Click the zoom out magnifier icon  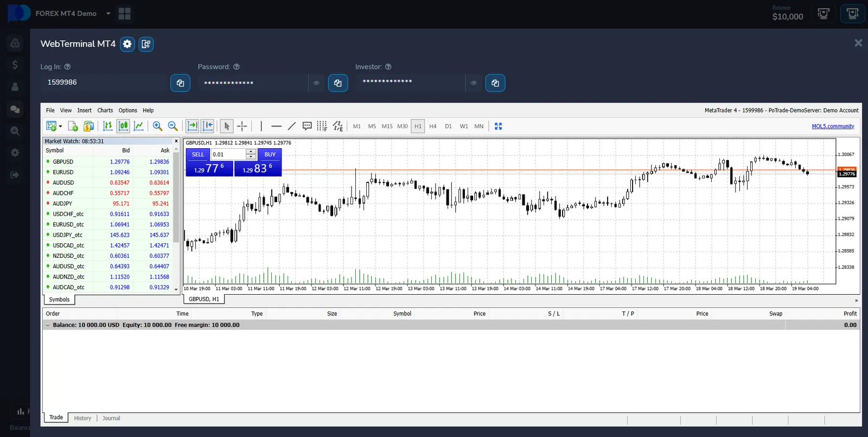coord(173,126)
